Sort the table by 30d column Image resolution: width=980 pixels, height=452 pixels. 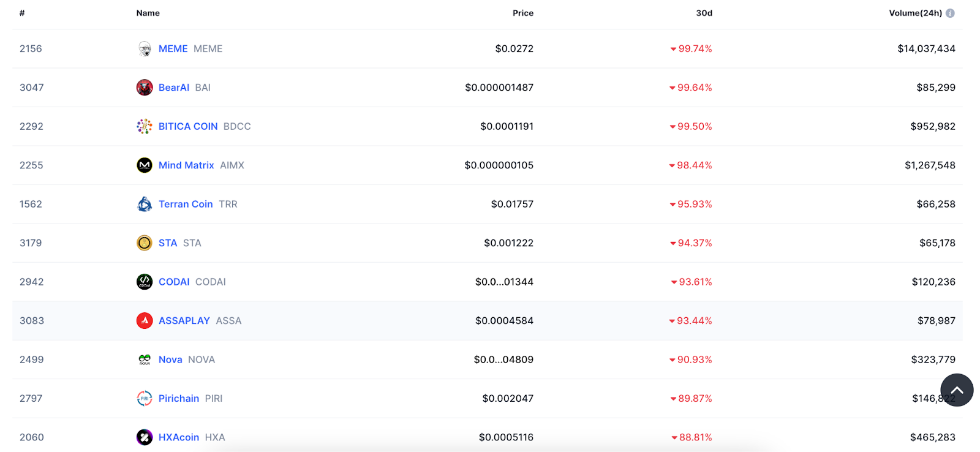(x=704, y=13)
